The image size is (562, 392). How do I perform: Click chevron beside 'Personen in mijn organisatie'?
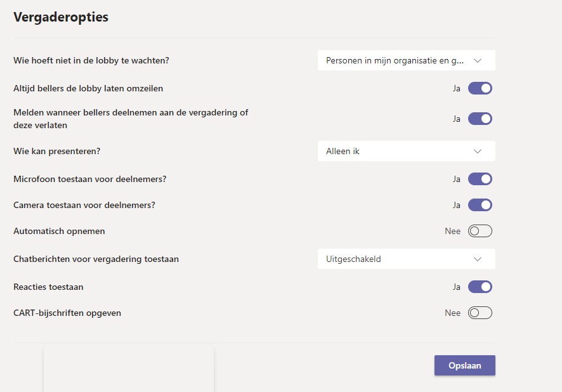478,61
